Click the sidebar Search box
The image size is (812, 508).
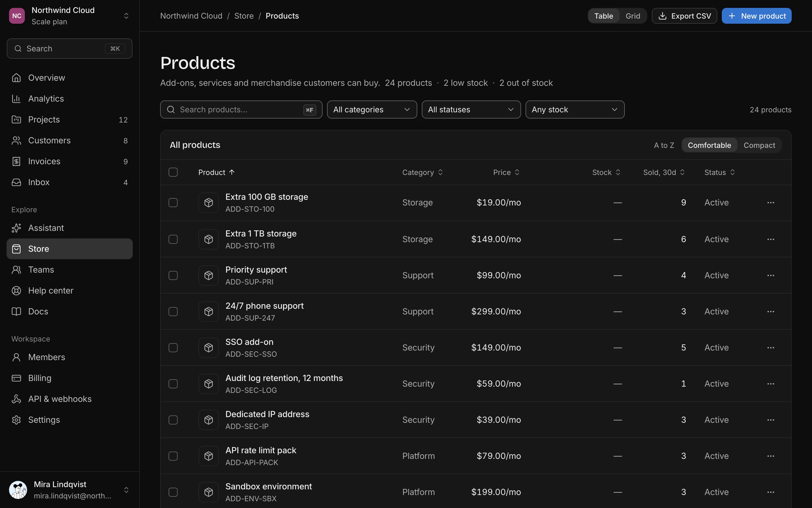coord(69,48)
